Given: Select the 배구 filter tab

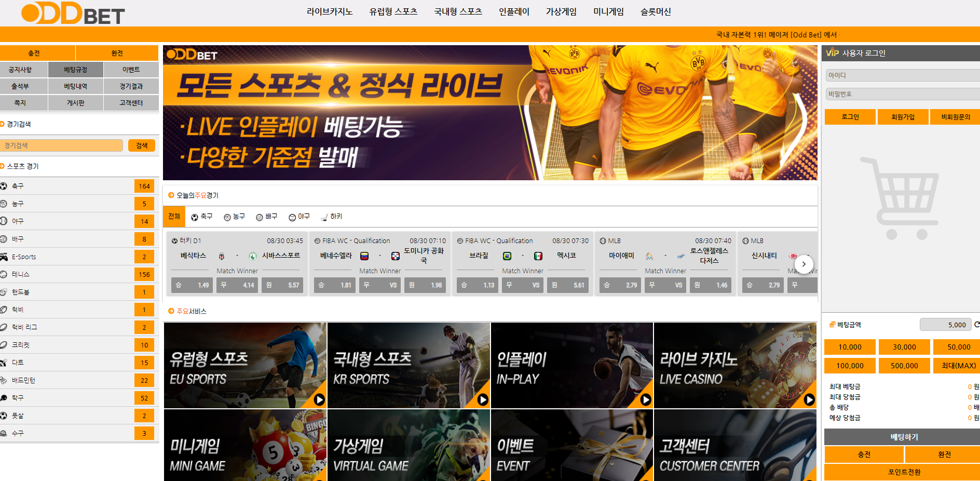Looking at the screenshot, I should (267, 217).
